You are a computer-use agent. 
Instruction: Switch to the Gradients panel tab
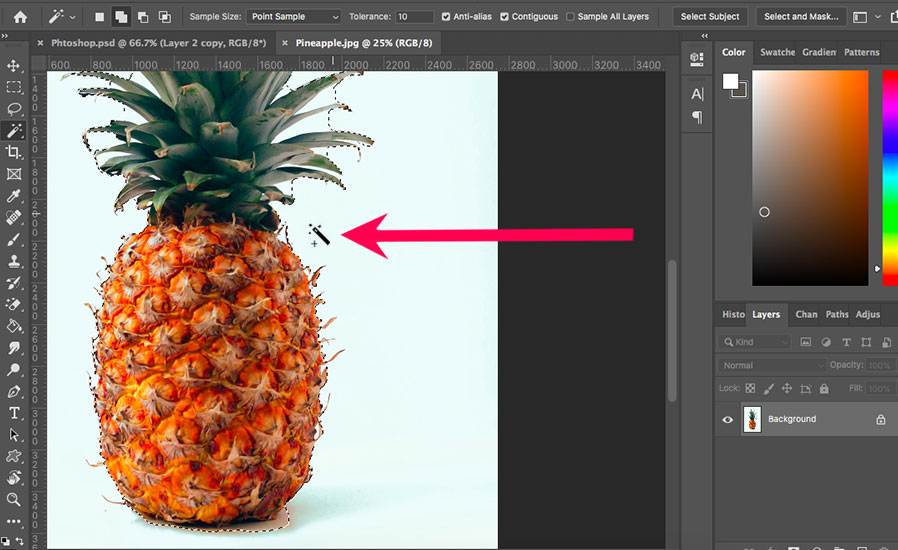tap(819, 52)
